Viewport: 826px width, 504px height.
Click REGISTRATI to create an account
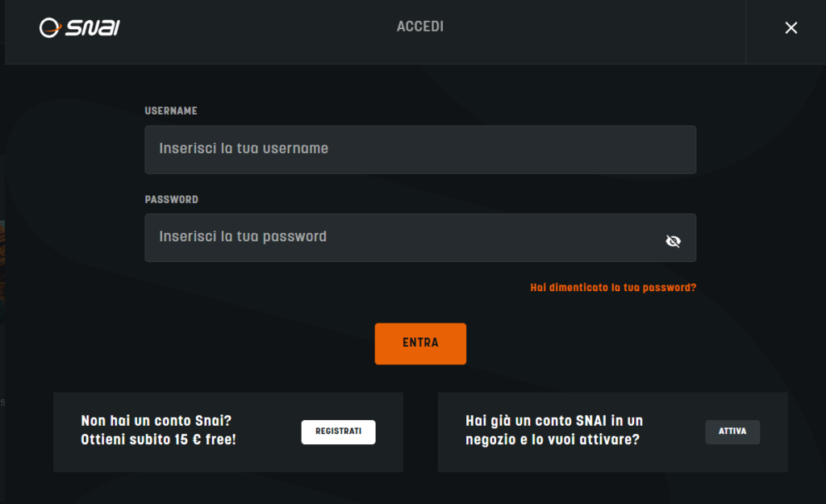(x=338, y=431)
